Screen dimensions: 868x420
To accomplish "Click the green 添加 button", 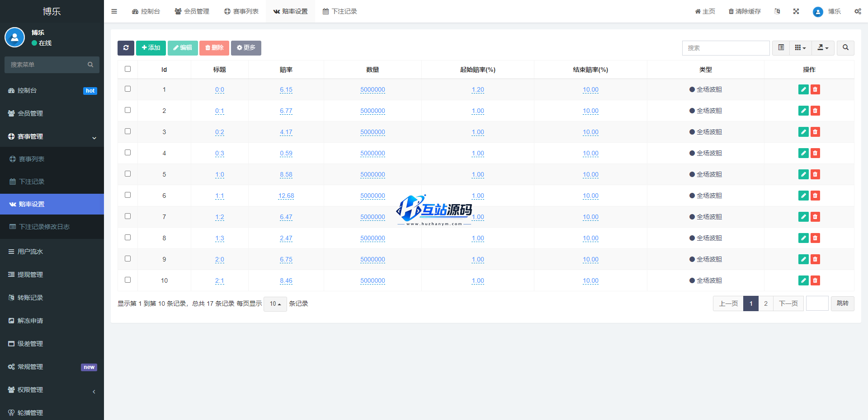I will tap(151, 48).
